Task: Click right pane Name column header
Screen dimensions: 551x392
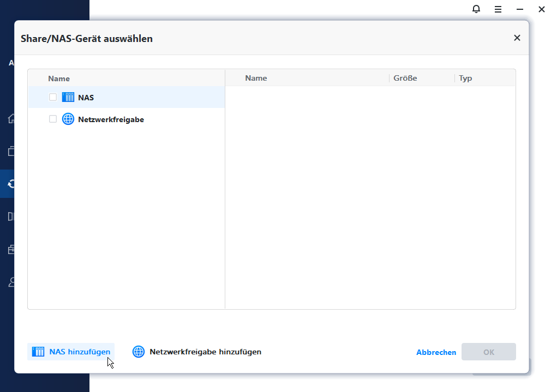Action: tap(256, 78)
